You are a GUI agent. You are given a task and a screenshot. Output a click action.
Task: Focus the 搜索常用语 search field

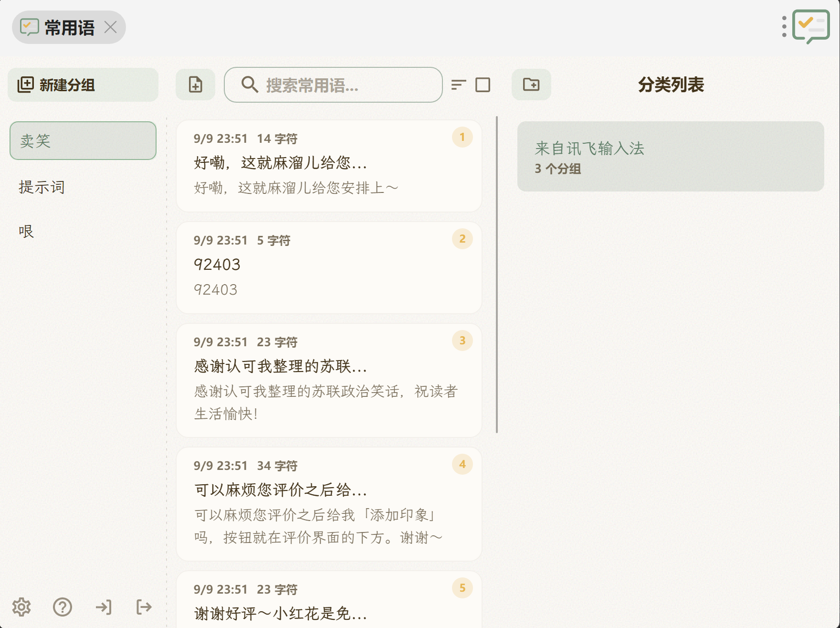click(333, 85)
